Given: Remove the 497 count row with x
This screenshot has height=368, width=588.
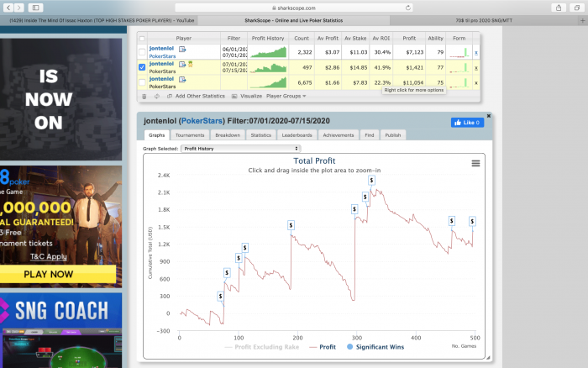Looking at the screenshot, I should (x=476, y=68).
